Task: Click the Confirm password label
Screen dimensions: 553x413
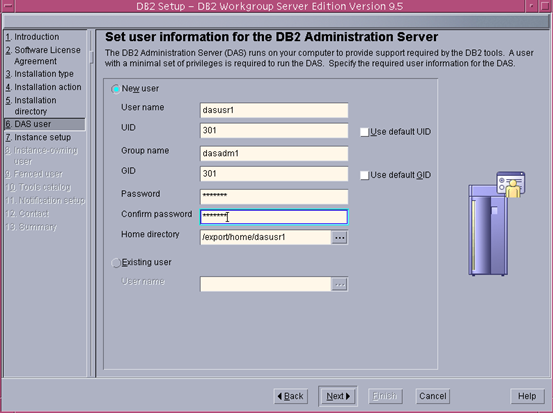Action: [157, 214]
